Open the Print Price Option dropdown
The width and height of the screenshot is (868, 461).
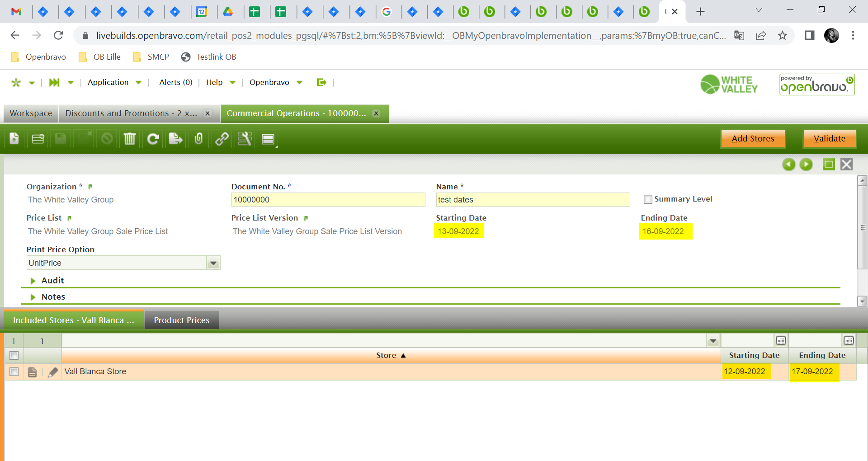click(213, 263)
